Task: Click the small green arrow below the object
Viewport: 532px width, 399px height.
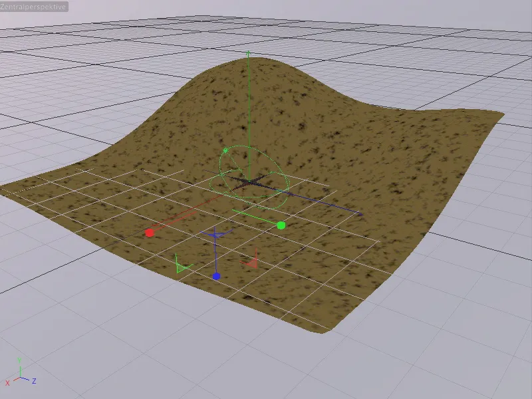Action: [x=181, y=266]
